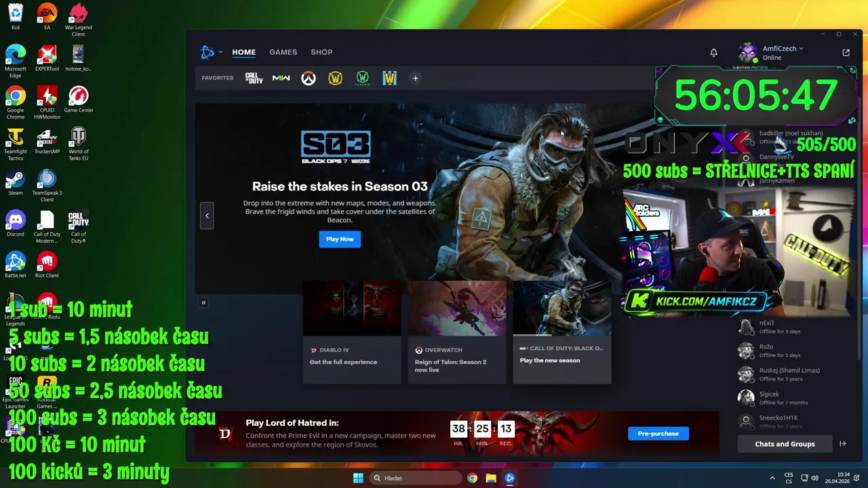The height and width of the screenshot is (488, 868).
Task: Open the Diablo IV carousel thumbnail
Action: (352, 332)
